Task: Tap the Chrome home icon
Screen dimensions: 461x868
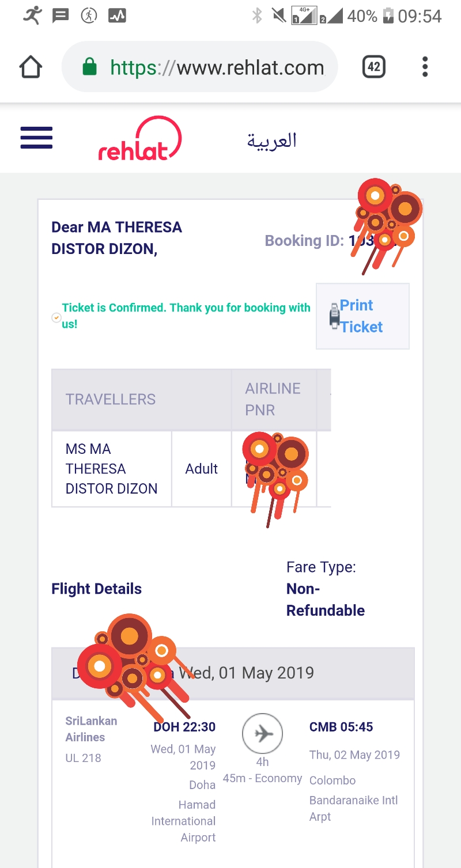Action: [31, 67]
